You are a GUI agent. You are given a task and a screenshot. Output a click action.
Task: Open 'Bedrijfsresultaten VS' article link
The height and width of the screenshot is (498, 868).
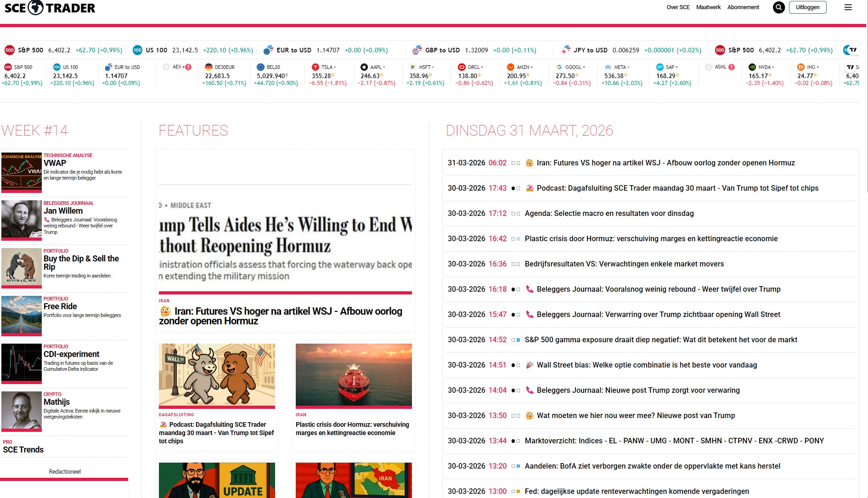pyautogui.click(x=624, y=264)
